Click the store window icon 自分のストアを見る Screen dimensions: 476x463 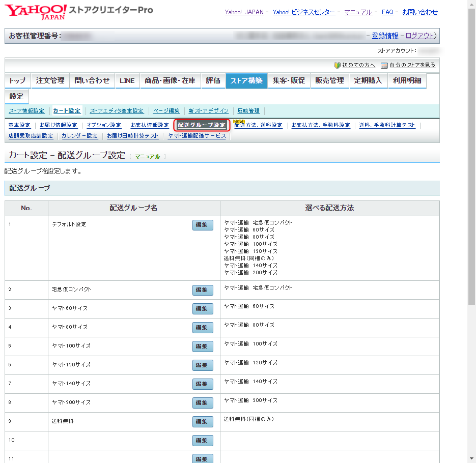pos(384,65)
